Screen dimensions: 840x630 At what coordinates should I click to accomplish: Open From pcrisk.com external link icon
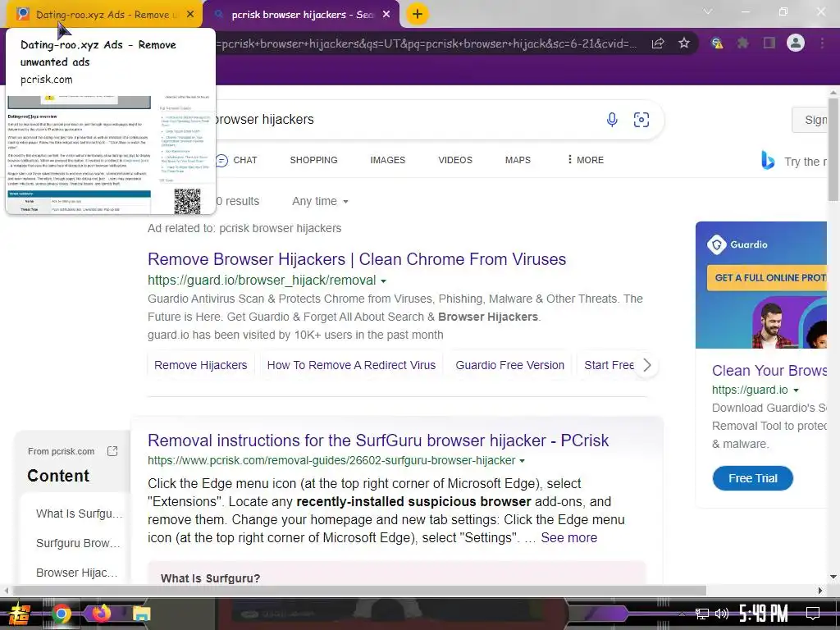click(x=112, y=451)
